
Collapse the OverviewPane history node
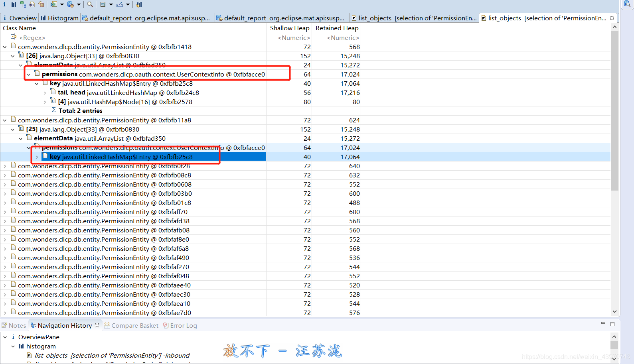tap(5, 337)
